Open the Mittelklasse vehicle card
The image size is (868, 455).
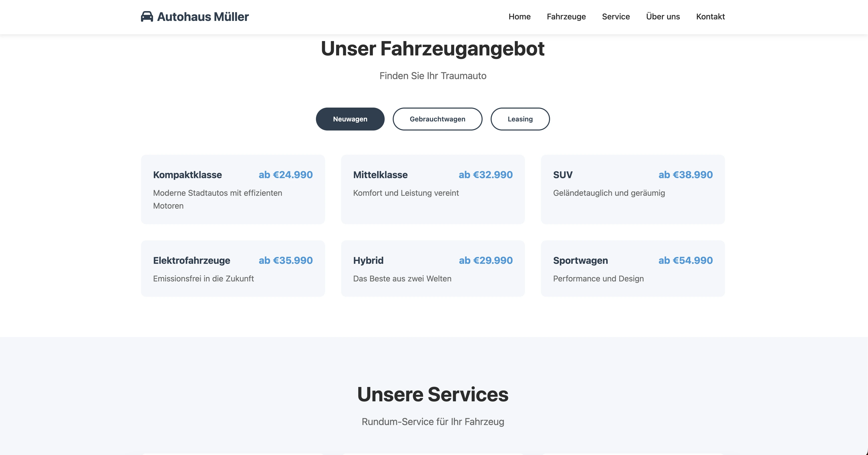(x=433, y=189)
